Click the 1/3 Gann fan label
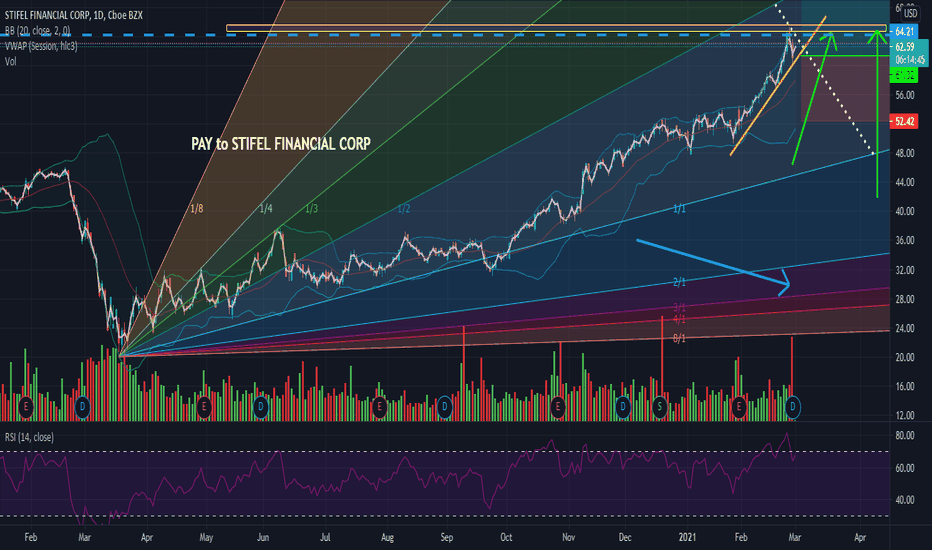This screenshot has height=550, width=932. pyautogui.click(x=311, y=209)
